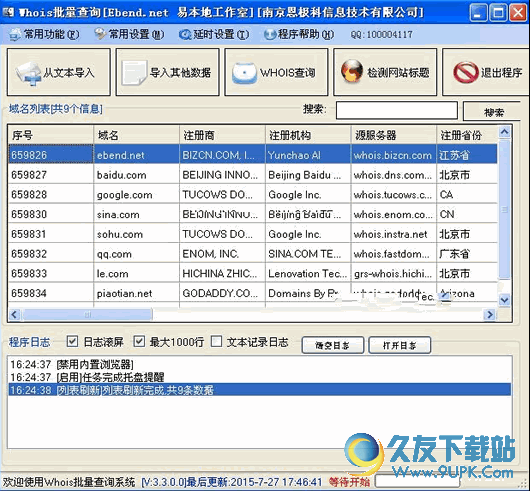Click the vertical scrollbar thumb of table
Viewport: 530px width, 491px height.
(x=504, y=210)
